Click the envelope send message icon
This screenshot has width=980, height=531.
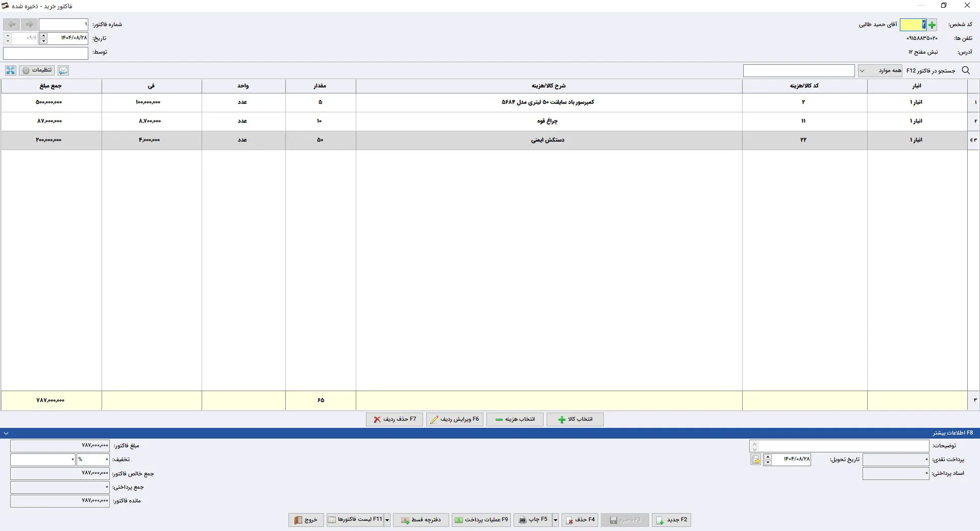coord(63,70)
